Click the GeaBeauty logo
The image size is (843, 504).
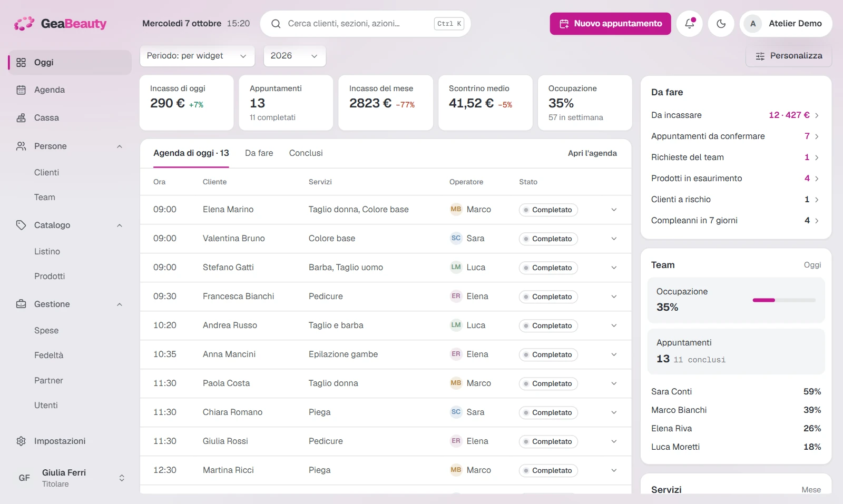pyautogui.click(x=60, y=24)
